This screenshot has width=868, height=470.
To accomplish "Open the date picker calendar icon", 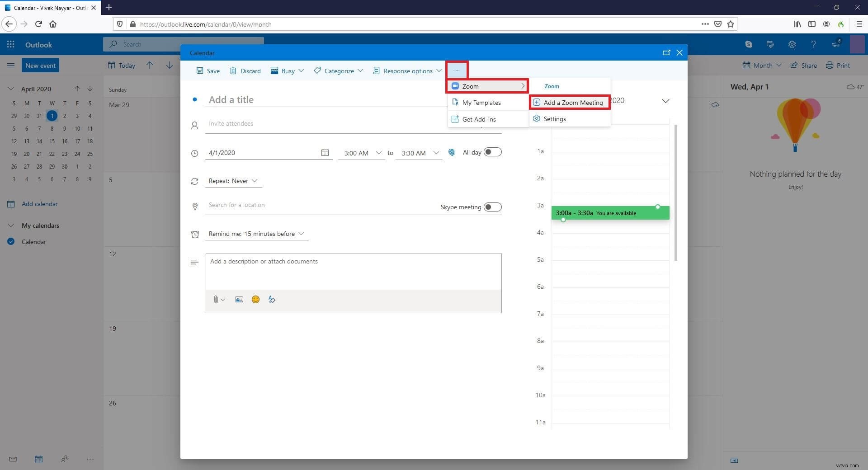I will (325, 153).
